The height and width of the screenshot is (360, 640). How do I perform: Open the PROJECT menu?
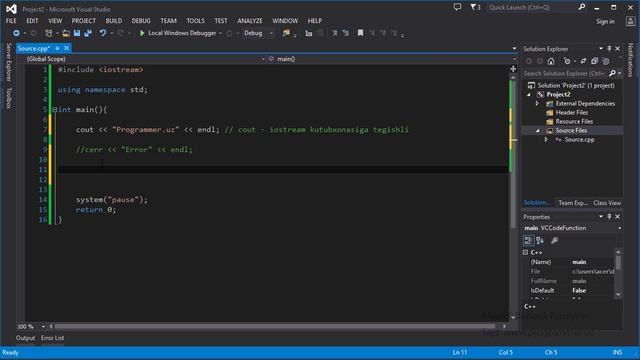click(84, 21)
